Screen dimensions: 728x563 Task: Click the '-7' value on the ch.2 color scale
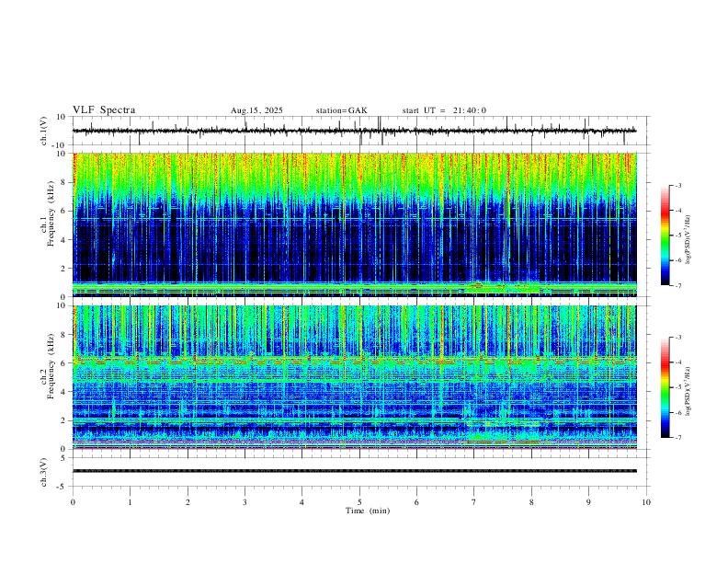[x=677, y=438]
